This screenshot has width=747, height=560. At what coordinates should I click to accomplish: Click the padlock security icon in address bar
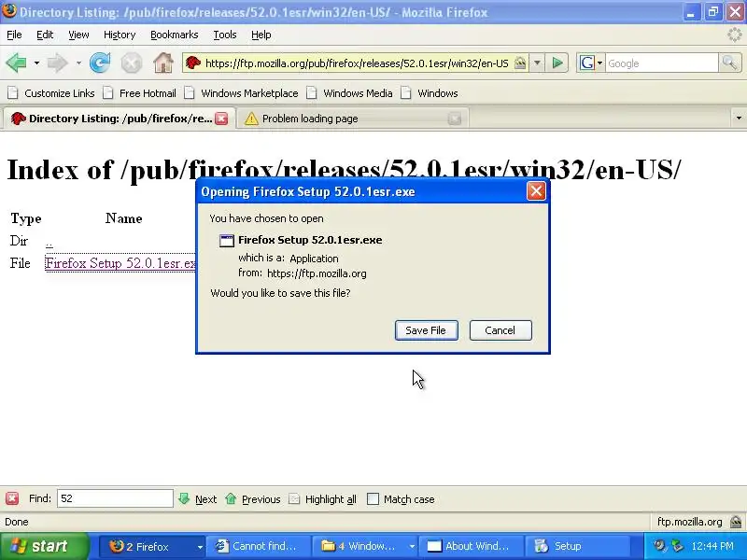tap(520, 63)
